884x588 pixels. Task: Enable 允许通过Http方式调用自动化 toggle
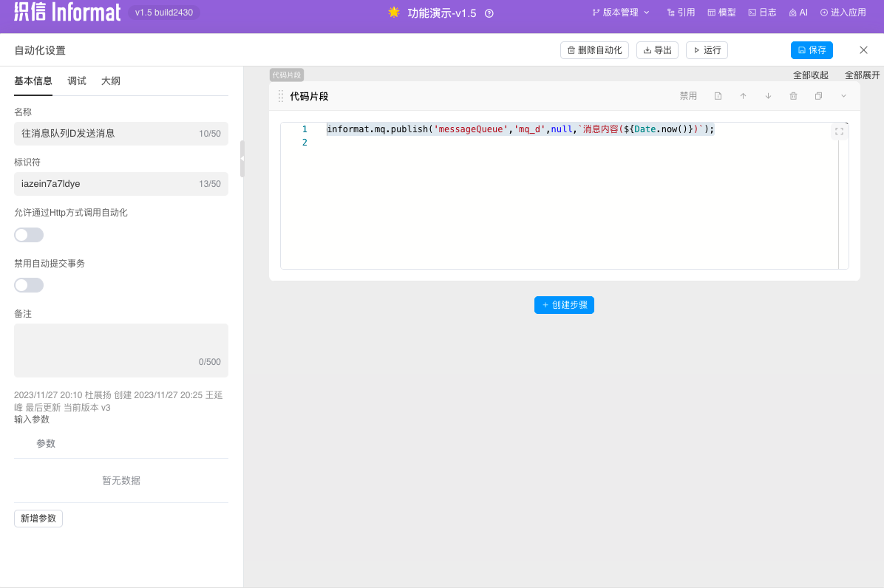(x=28, y=234)
